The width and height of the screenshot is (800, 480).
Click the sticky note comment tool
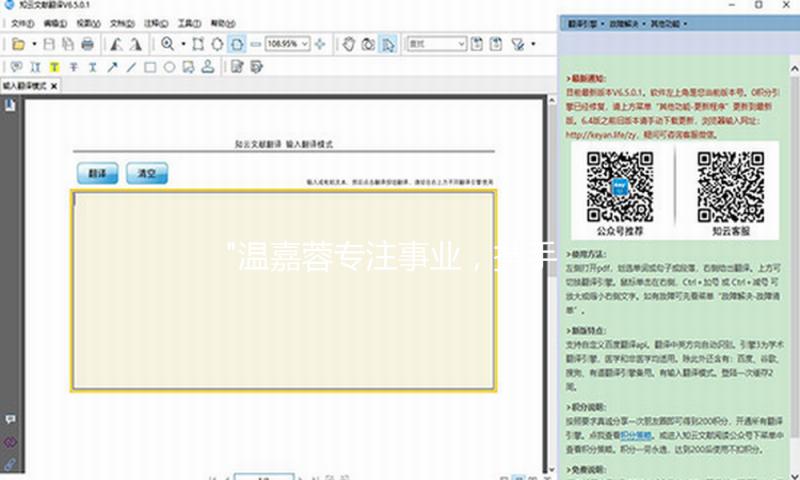pyautogui.click(x=16, y=67)
